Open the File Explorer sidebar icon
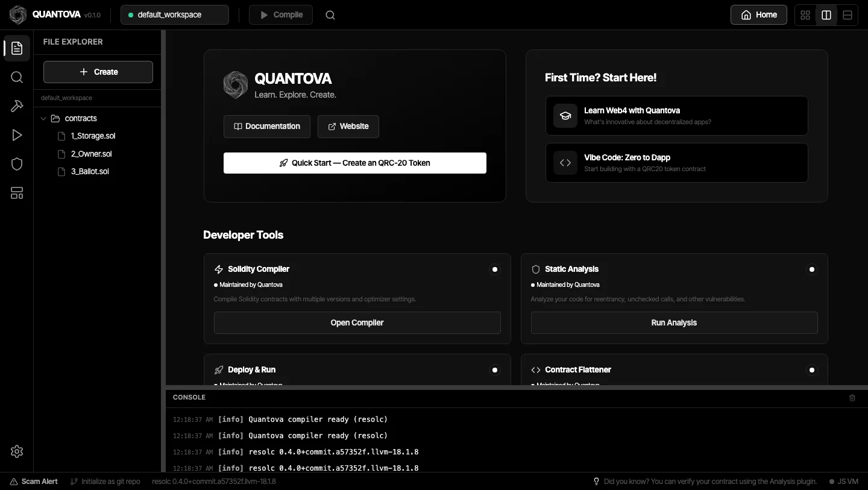Viewport: 868px width, 490px height. [17, 48]
